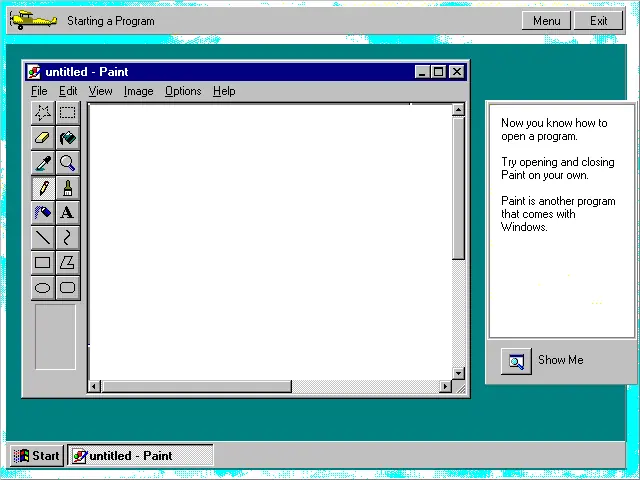Image resolution: width=640 pixels, height=480 pixels.
Task: Select the Free-Form Select tool
Action: tap(43, 113)
